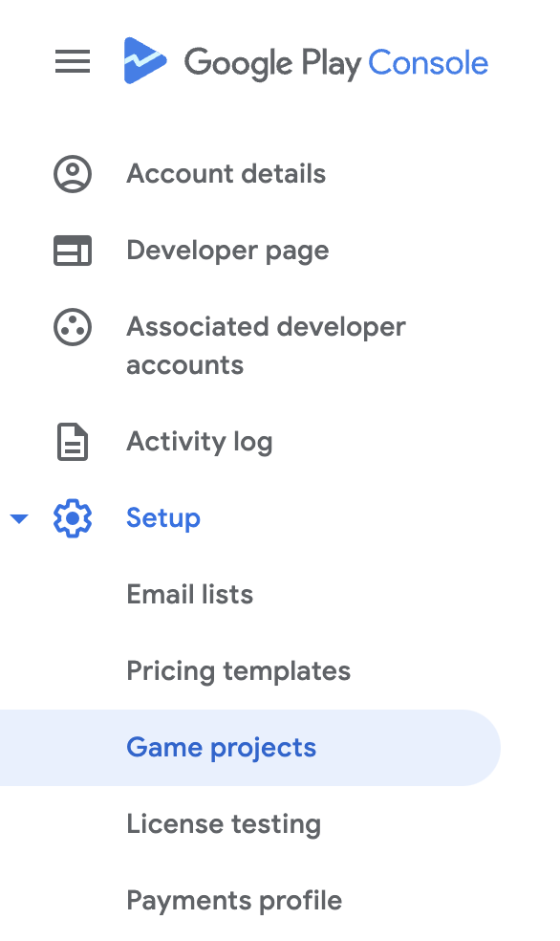Open Associated developer accounts

(267, 345)
